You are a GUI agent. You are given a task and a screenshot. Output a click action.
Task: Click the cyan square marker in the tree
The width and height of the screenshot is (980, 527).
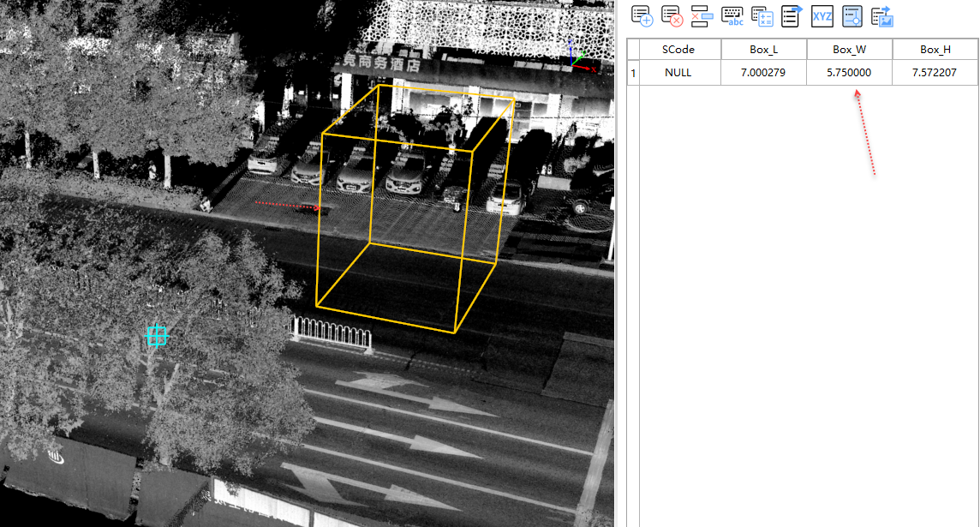(156, 336)
